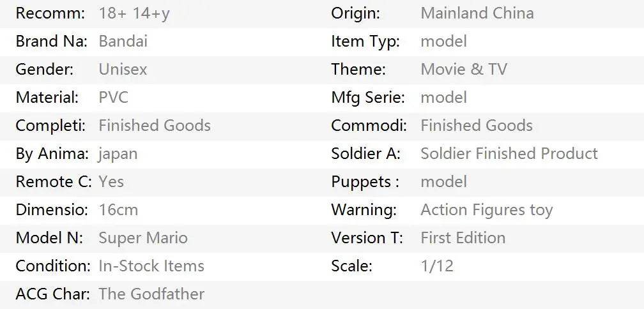Click the Unisex gender value
The height and width of the screenshot is (309, 644).
tap(123, 70)
